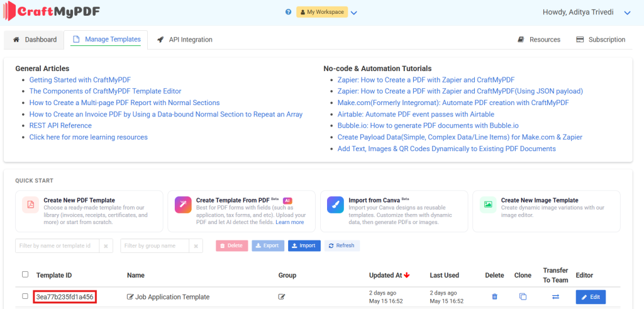Image resolution: width=644 pixels, height=309 pixels.
Task: Click the My Workspace badge
Action: click(322, 12)
